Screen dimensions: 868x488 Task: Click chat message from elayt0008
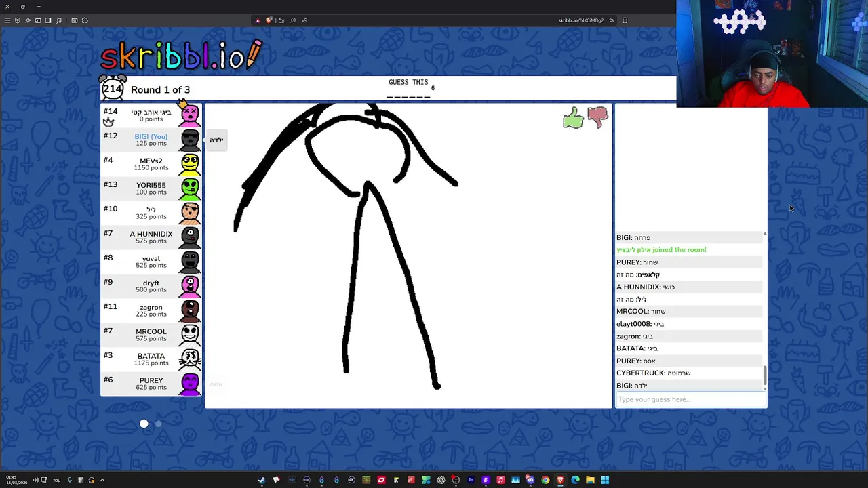click(x=688, y=324)
